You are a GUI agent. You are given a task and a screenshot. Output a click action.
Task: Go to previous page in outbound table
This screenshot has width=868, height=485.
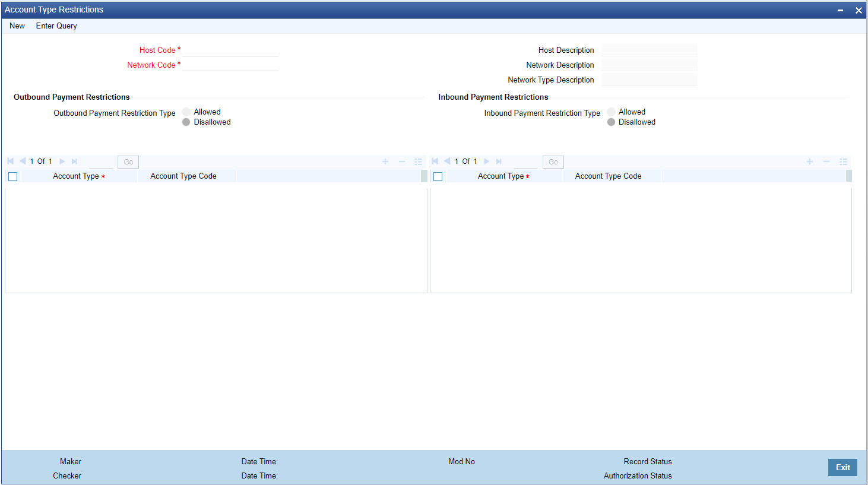coord(23,161)
